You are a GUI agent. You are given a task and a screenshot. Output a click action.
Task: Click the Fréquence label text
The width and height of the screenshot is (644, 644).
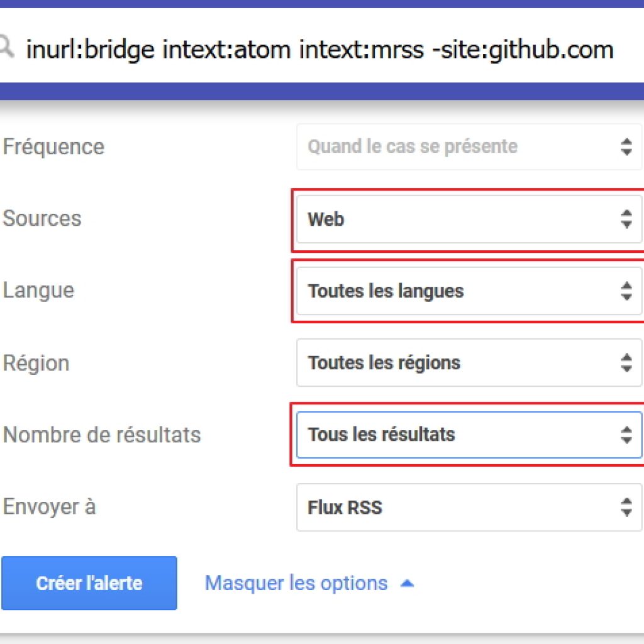coord(53,147)
